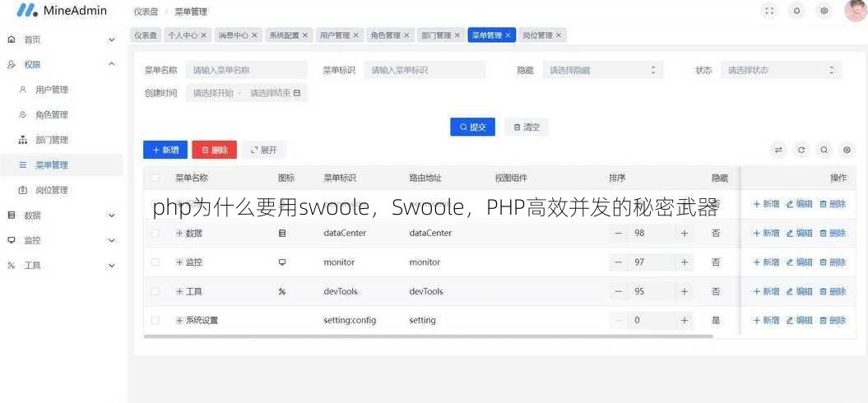This screenshot has height=403, width=868.
Task: Expand the 工具 menu row
Action: [179, 291]
